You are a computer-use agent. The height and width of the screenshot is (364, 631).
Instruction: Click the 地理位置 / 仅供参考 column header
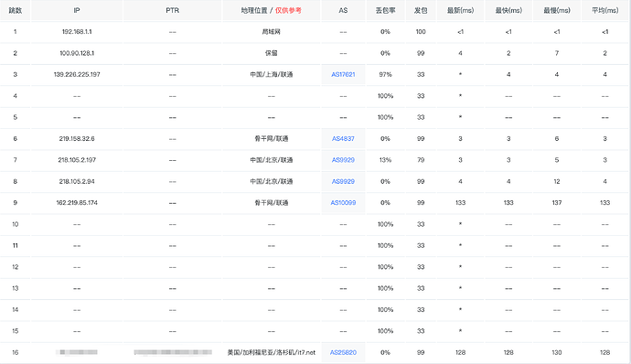[x=272, y=10]
